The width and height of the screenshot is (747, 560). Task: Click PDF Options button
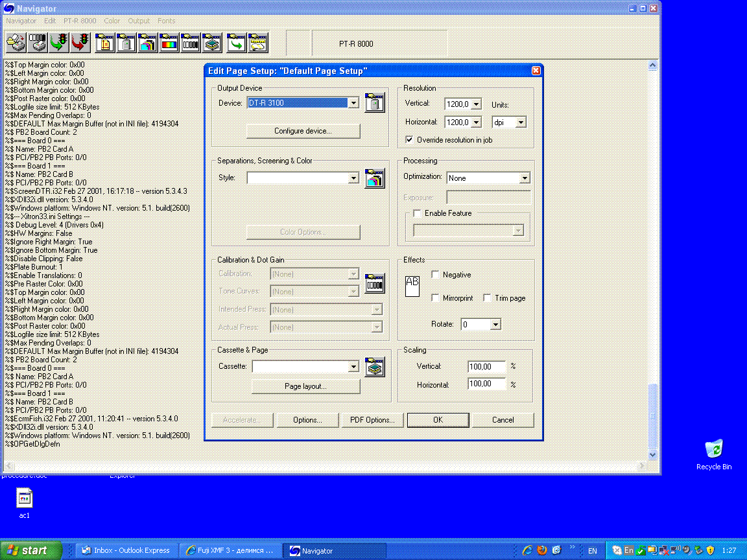click(372, 420)
